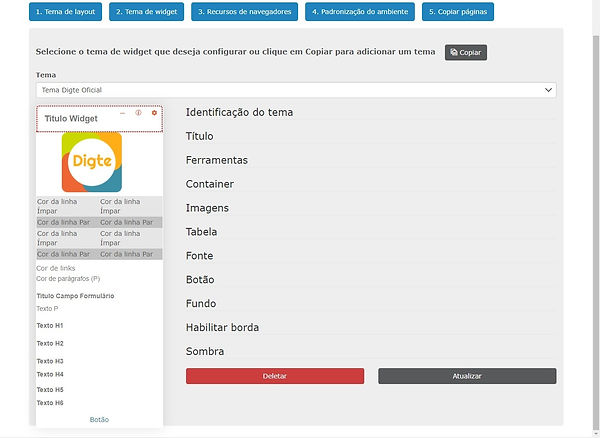Click the Texto P sample
Viewport: 600px width, 438px height.
pyautogui.click(x=47, y=308)
